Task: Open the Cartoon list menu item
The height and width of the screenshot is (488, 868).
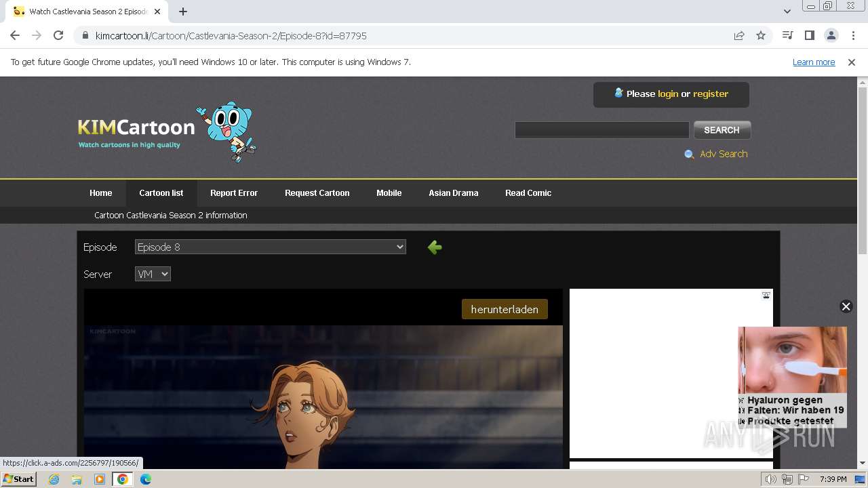Action: click(161, 193)
